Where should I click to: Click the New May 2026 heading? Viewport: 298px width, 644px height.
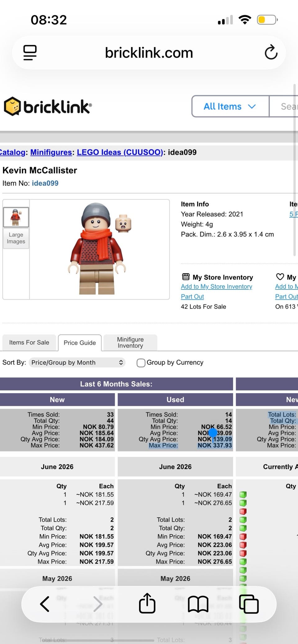[57, 579]
